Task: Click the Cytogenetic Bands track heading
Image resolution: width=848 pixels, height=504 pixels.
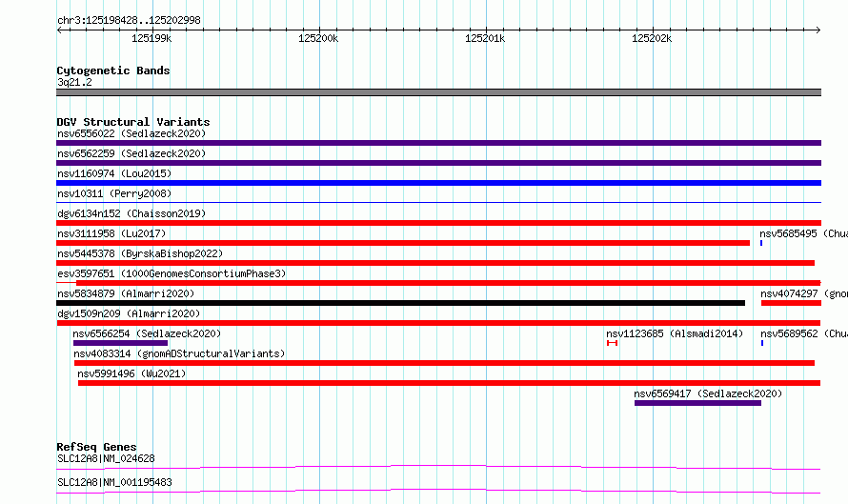Action: click(x=113, y=71)
